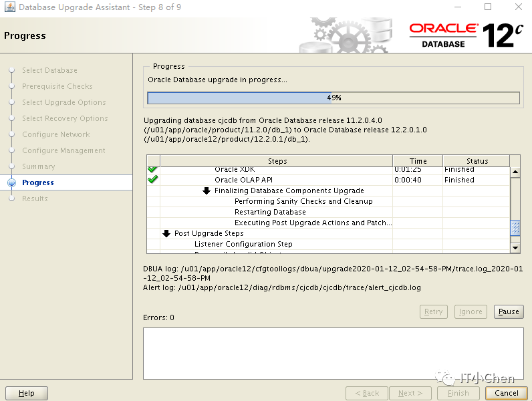Open Help
This screenshot has height=401, width=532.
27,393
